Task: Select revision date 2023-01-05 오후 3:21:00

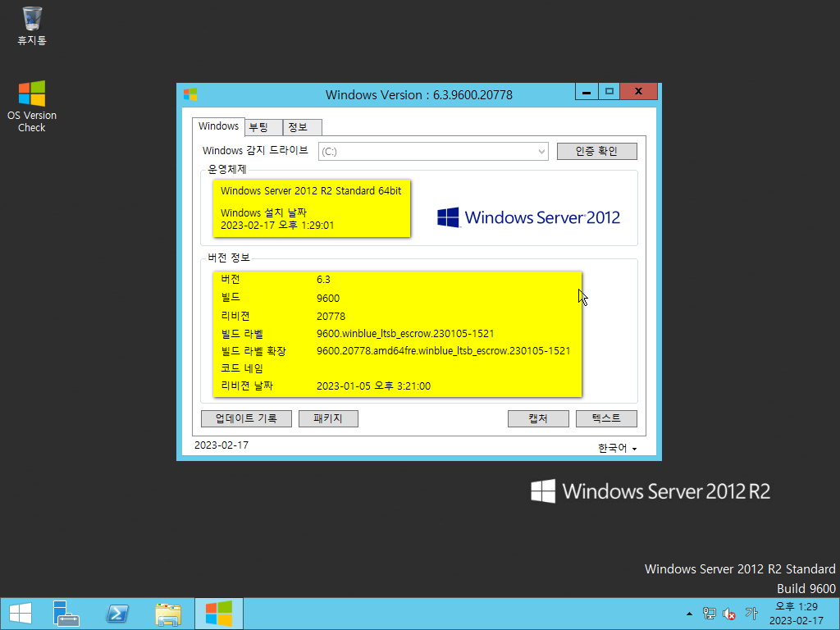Action: [x=373, y=386]
